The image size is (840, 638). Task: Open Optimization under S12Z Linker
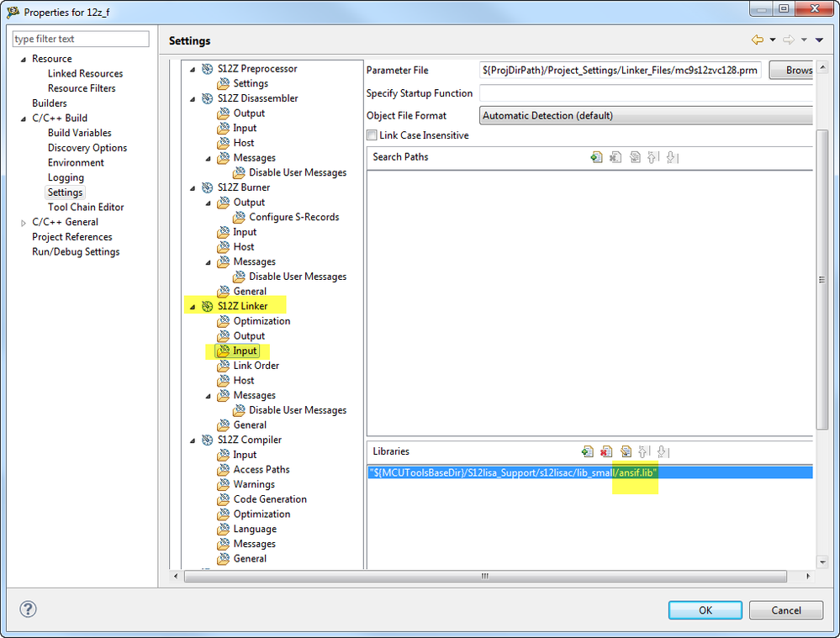click(x=262, y=321)
